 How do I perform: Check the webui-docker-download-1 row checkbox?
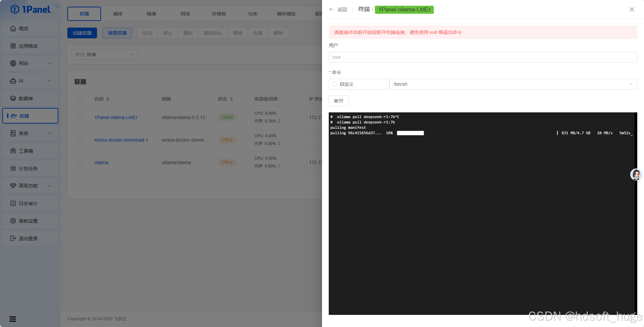(80, 140)
